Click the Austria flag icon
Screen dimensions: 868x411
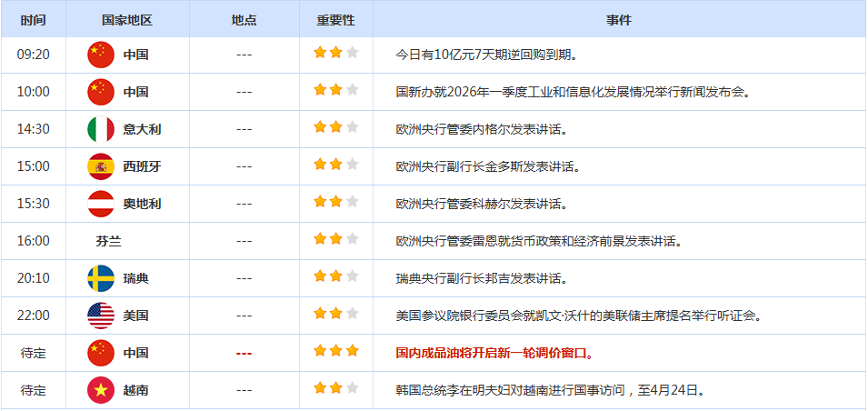[101, 204]
